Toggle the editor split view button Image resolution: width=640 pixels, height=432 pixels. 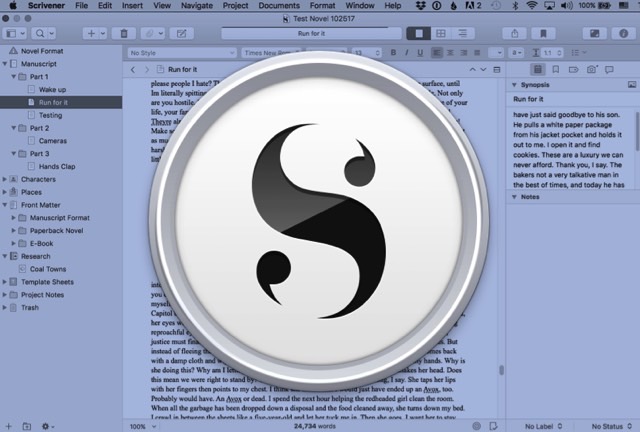[497, 69]
